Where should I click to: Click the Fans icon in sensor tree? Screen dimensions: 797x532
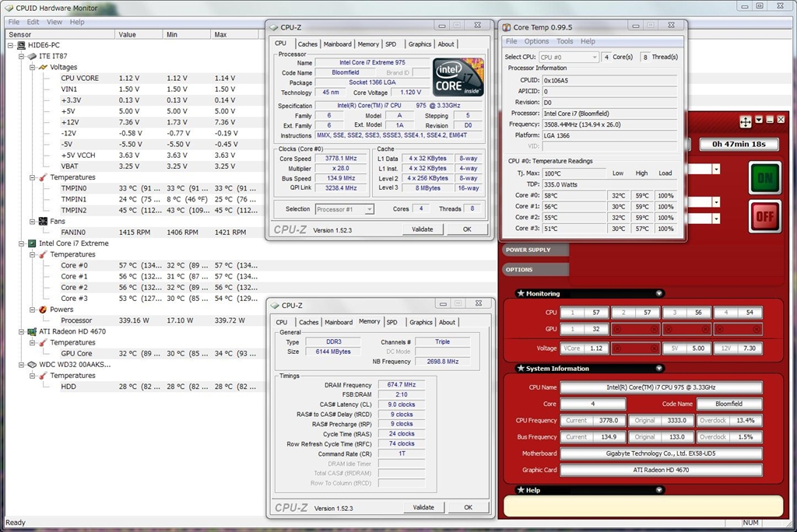point(44,222)
